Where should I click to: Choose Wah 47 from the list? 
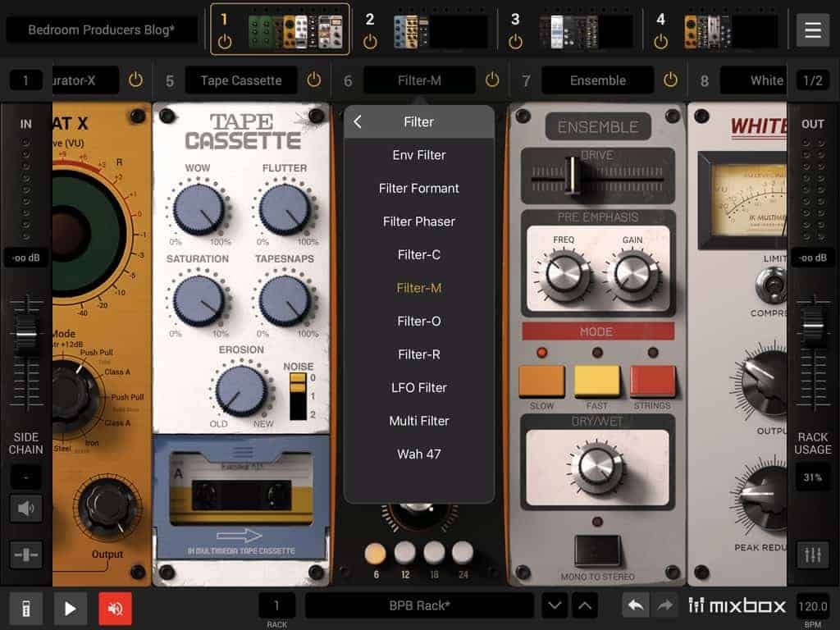click(x=419, y=454)
